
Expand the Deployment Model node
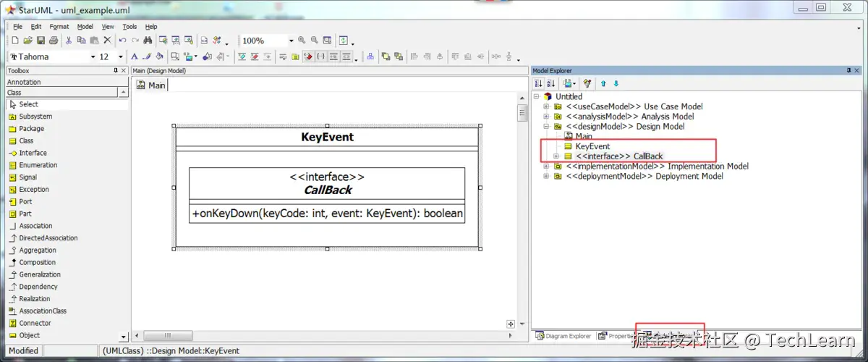(x=547, y=176)
